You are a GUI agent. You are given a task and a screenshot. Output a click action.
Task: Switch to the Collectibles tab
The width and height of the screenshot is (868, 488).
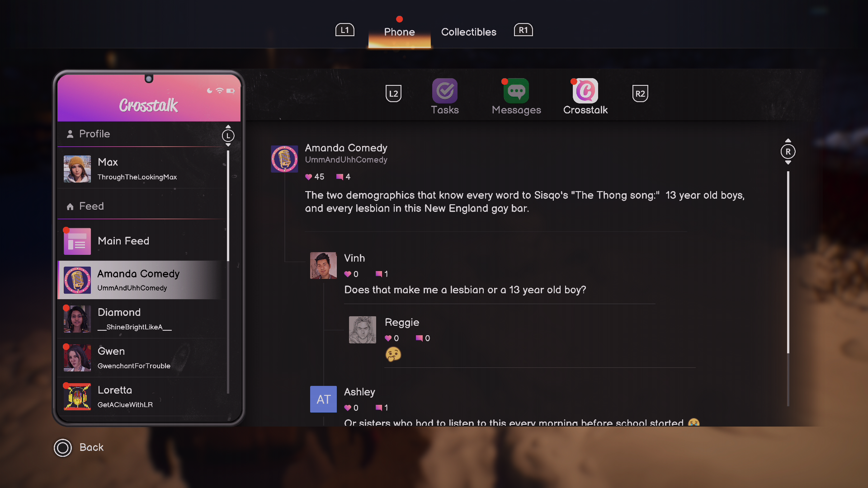click(x=468, y=32)
